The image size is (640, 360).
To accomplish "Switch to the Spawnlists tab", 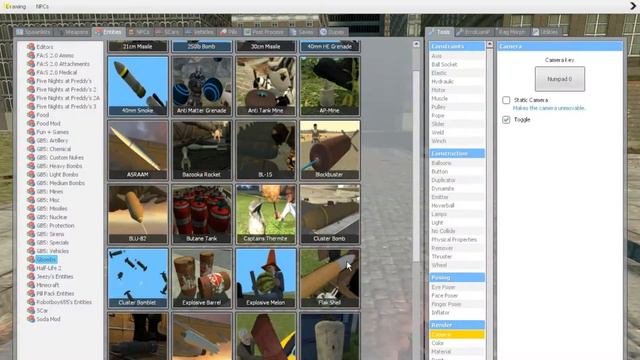I will tap(34, 32).
